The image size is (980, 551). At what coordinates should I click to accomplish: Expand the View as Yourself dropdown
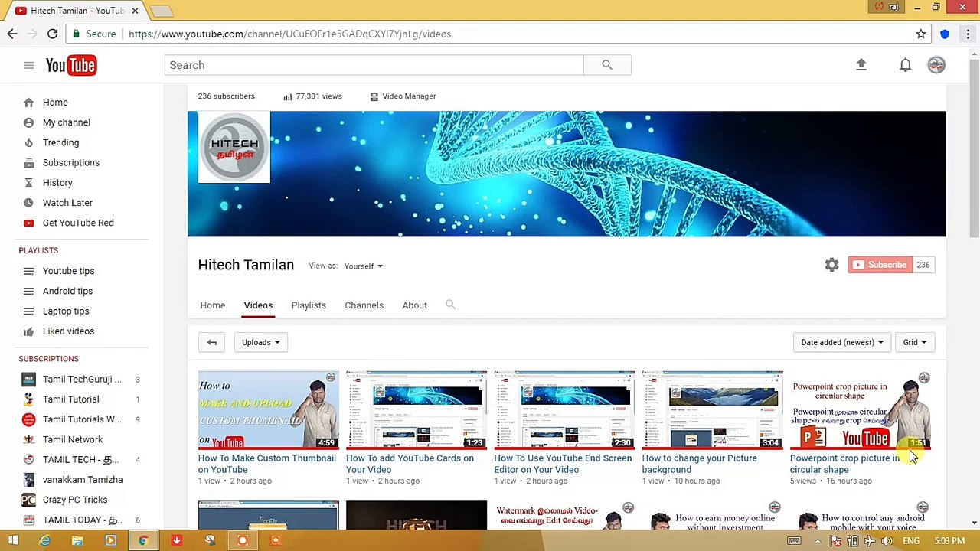[x=364, y=266]
